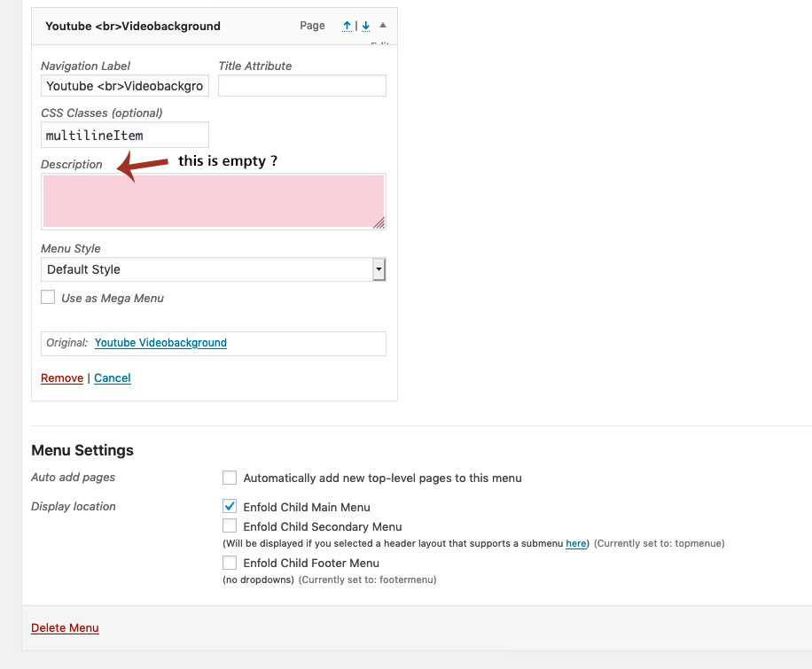The image size is (812, 669).
Task: Move menu item down with arrow icon
Action: tap(365, 26)
